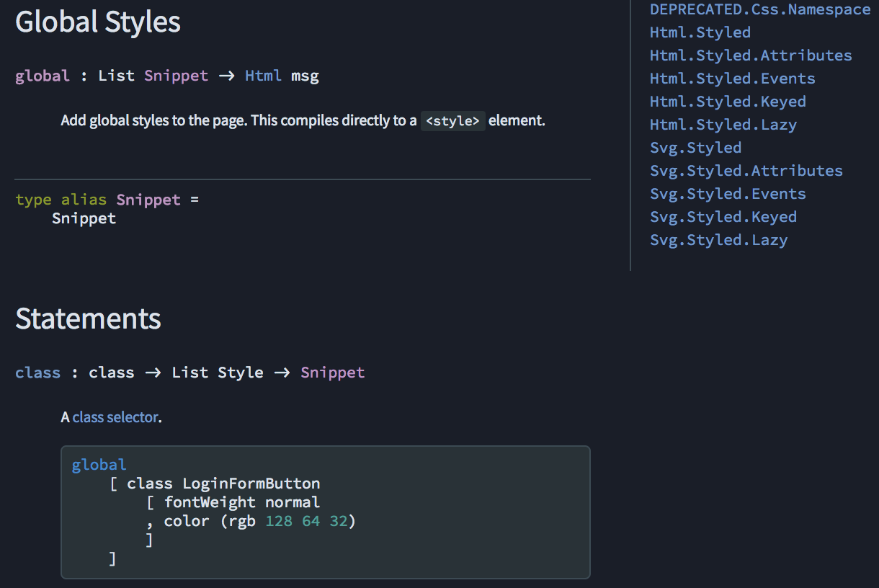
Task: Click the Snippet type in global's signature
Action: click(x=176, y=75)
